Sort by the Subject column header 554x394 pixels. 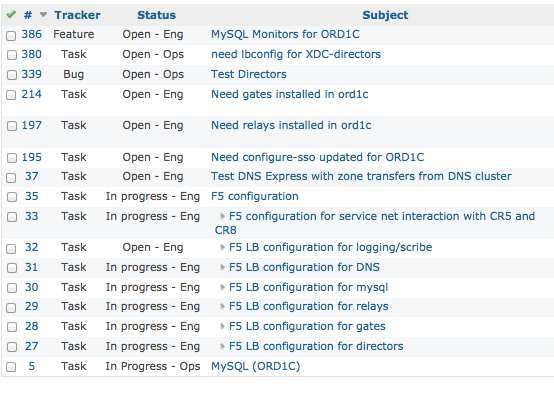point(385,15)
